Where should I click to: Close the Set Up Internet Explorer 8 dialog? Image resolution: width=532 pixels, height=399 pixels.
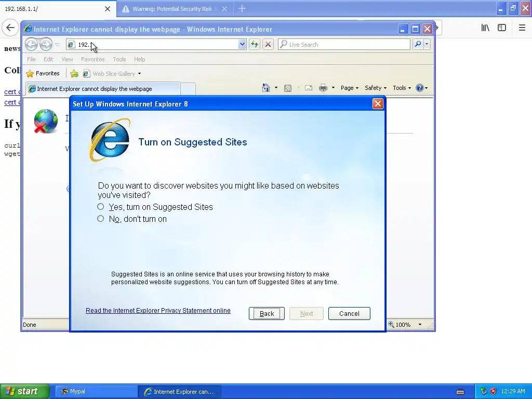[x=378, y=104]
